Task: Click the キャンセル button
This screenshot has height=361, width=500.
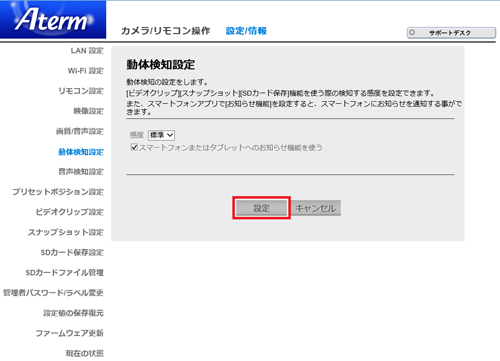Action: [316, 208]
